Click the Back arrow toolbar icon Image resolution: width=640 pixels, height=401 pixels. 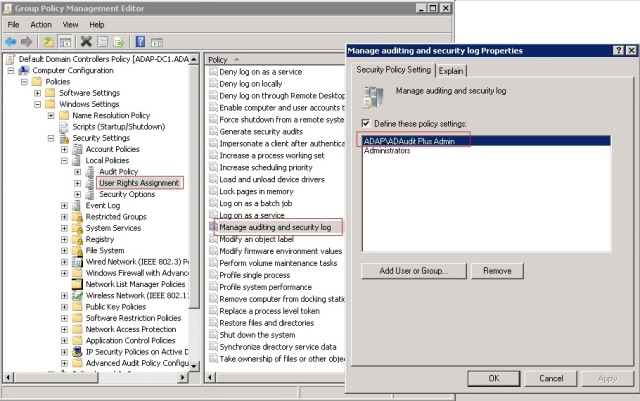pos(11,41)
